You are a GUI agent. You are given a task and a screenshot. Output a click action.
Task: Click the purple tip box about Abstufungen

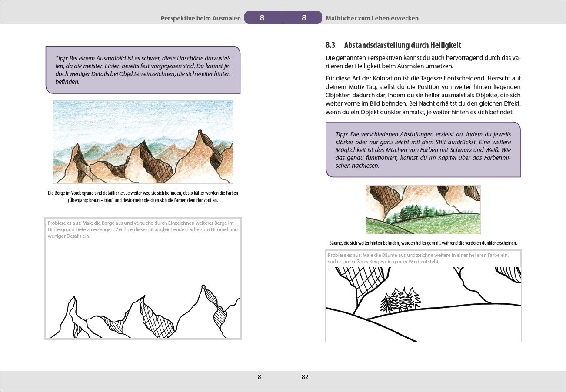pos(423,149)
